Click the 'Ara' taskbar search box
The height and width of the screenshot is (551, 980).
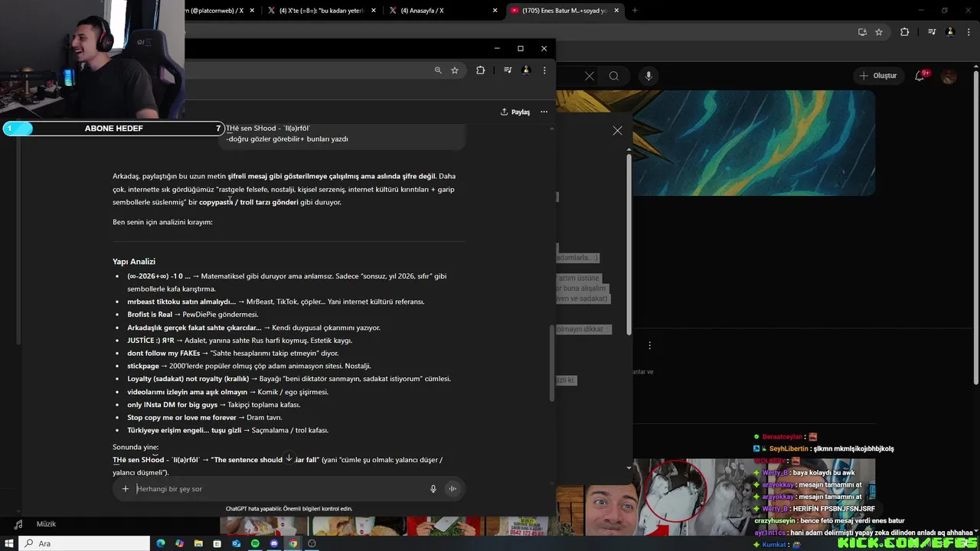[84, 543]
